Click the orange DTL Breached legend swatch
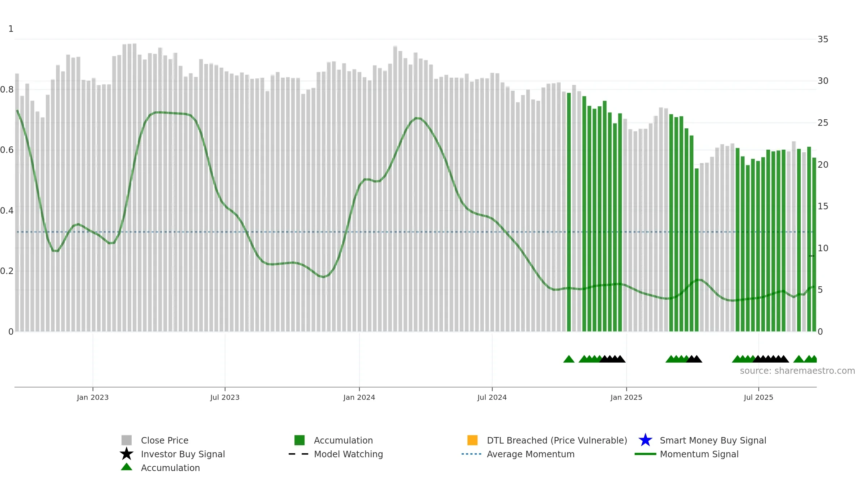The height and width of the screenshot is (488, 868). click(472, 440)
